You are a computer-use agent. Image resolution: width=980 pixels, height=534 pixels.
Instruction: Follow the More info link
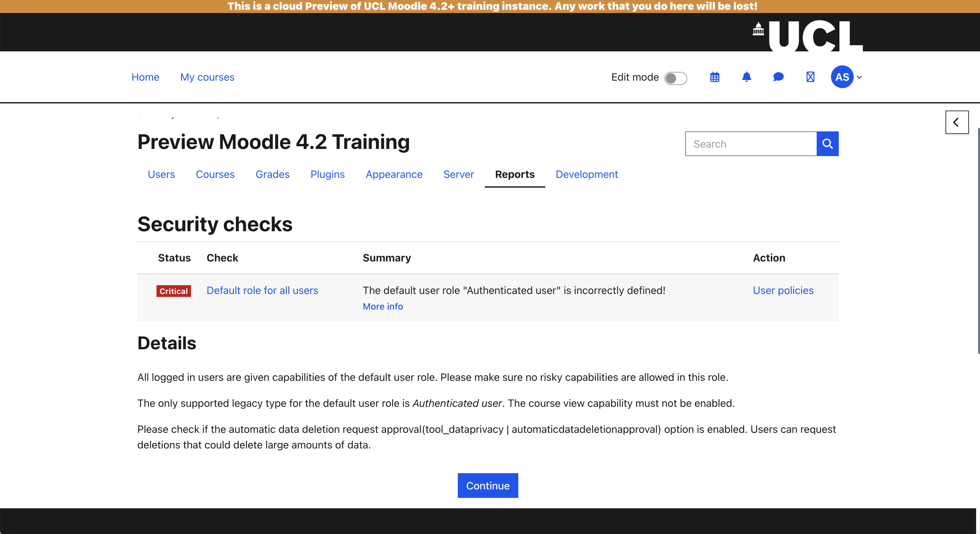[383, 307]
